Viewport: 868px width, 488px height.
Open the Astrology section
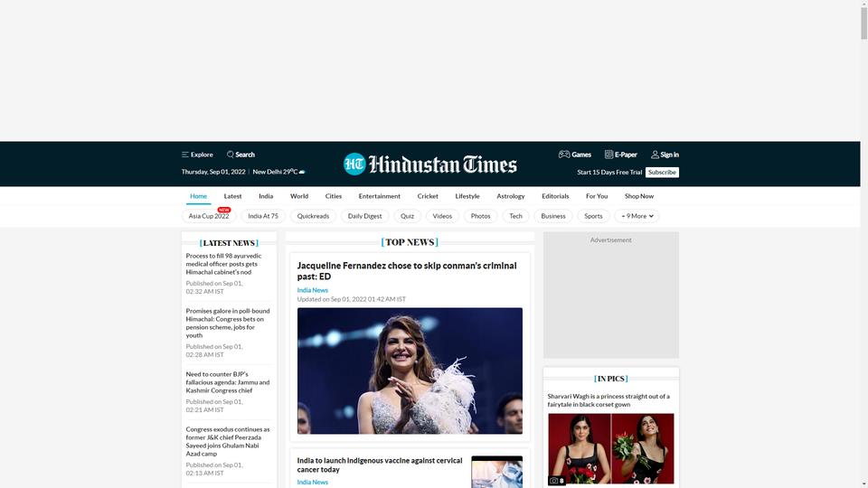click(510, 196)
